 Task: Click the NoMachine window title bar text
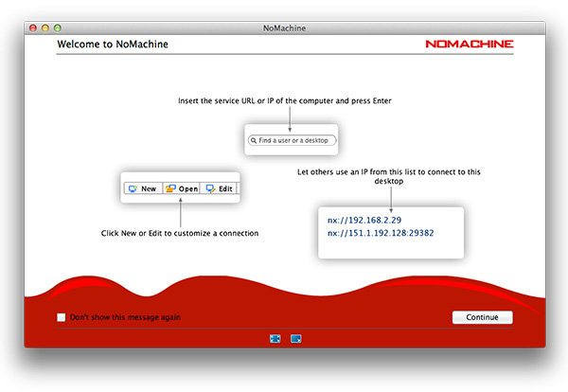pyautogui.click(x=284, y=28)
